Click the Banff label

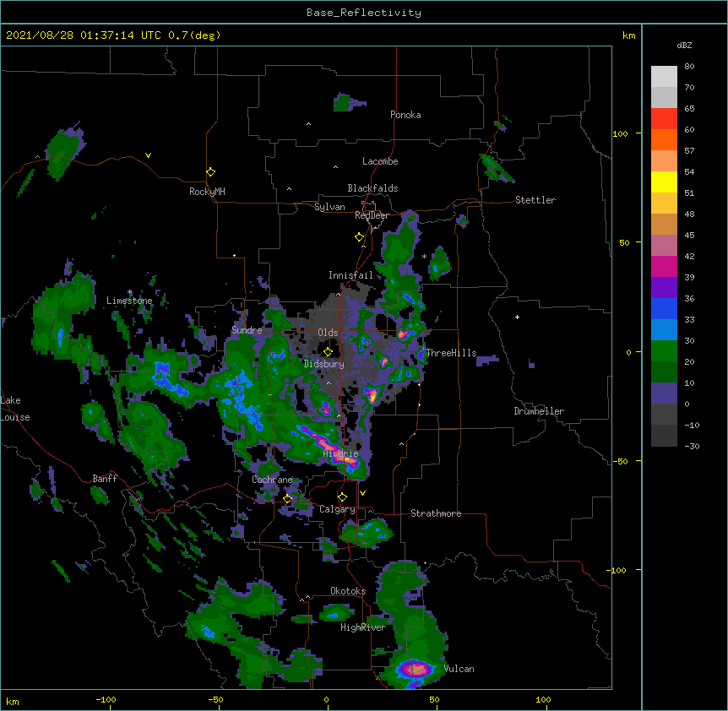coord(105,479)
